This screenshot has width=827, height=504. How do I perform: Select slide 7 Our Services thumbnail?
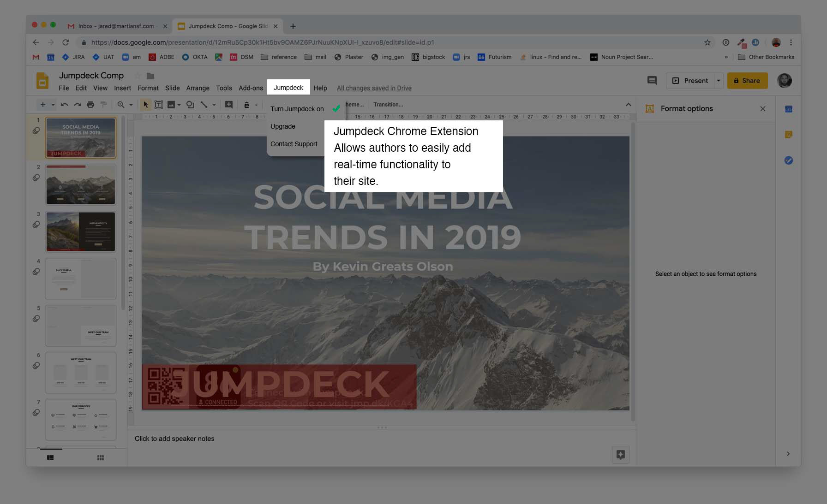coord(81,420)
